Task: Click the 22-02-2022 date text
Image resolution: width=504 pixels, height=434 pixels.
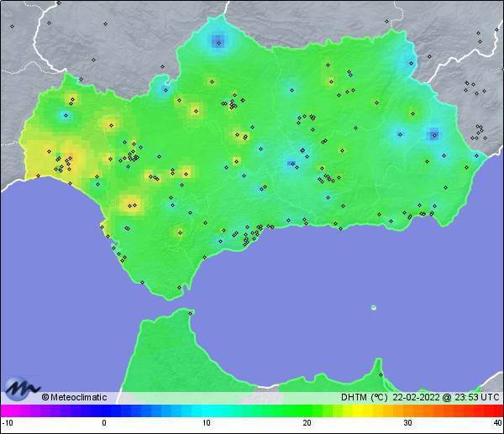Action: tap(416, 397)
